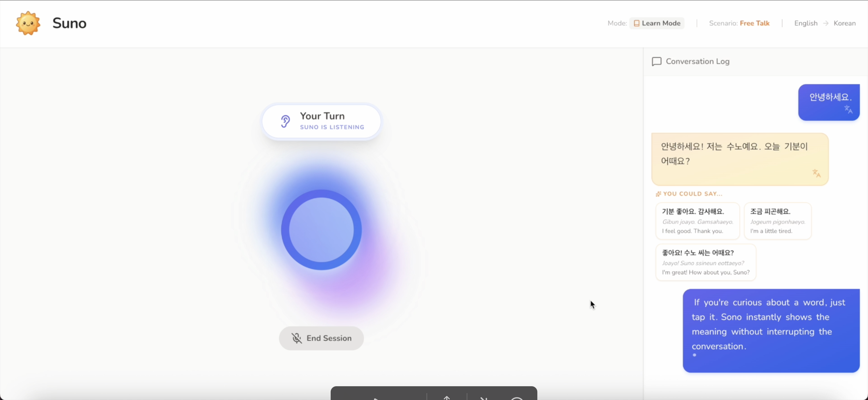Click the Suno sun mascot logo
This screenshot has height=400, width=868.
coord(28,23)
